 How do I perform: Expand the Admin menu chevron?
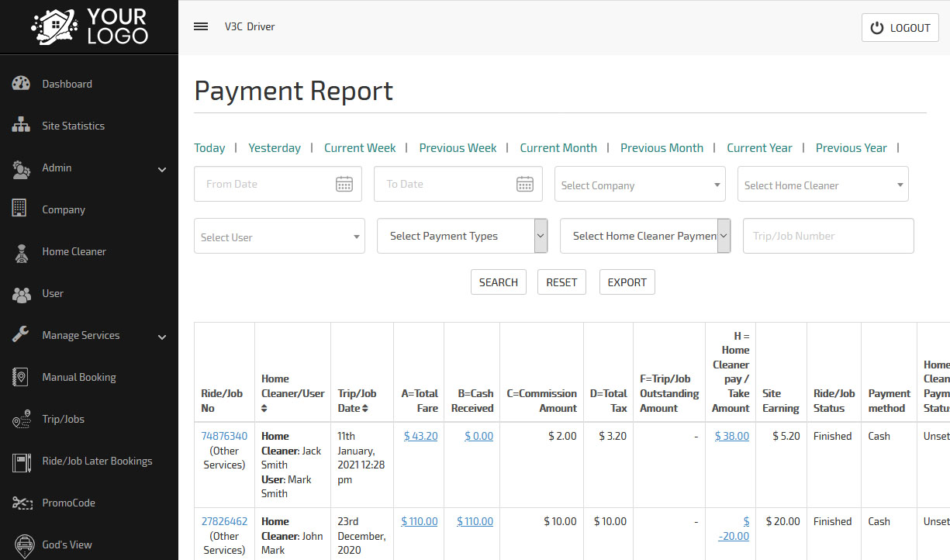tap(162, 169)
